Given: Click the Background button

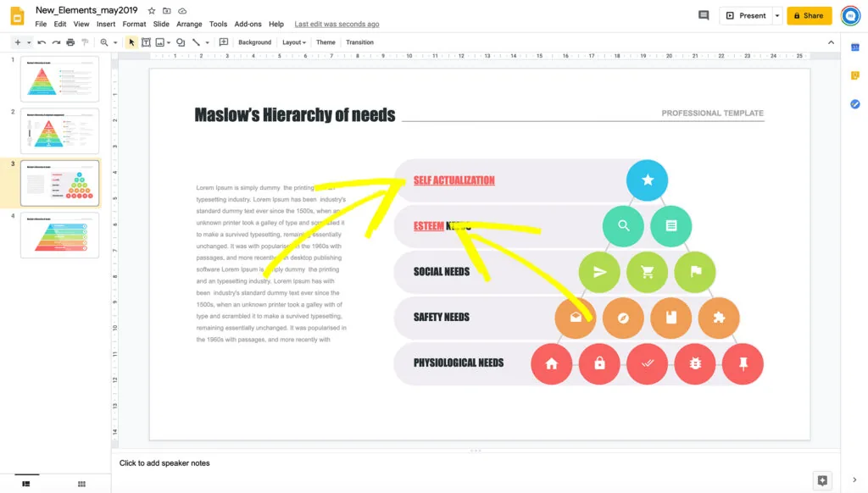Looking at the screenshot, I should (254, 42).
